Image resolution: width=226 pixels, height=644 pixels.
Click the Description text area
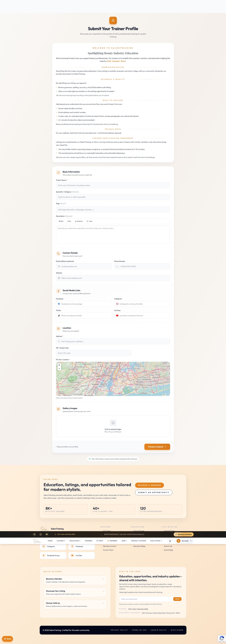[113, 234]
